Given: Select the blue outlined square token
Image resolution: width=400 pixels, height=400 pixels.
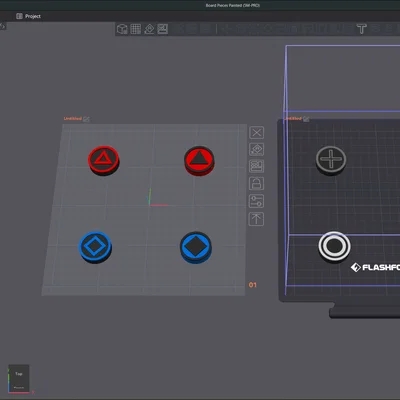Looking at the screenshot, I should coord(95,247).
